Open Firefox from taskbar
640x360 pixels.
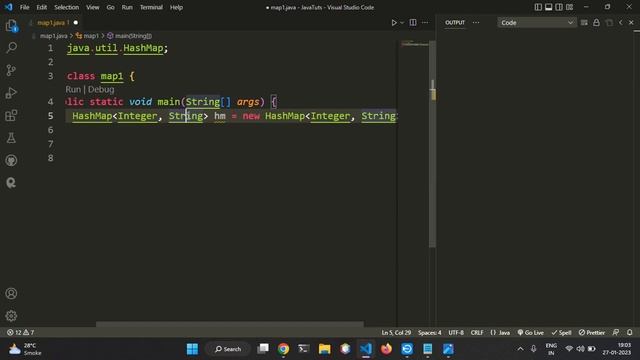386,349
